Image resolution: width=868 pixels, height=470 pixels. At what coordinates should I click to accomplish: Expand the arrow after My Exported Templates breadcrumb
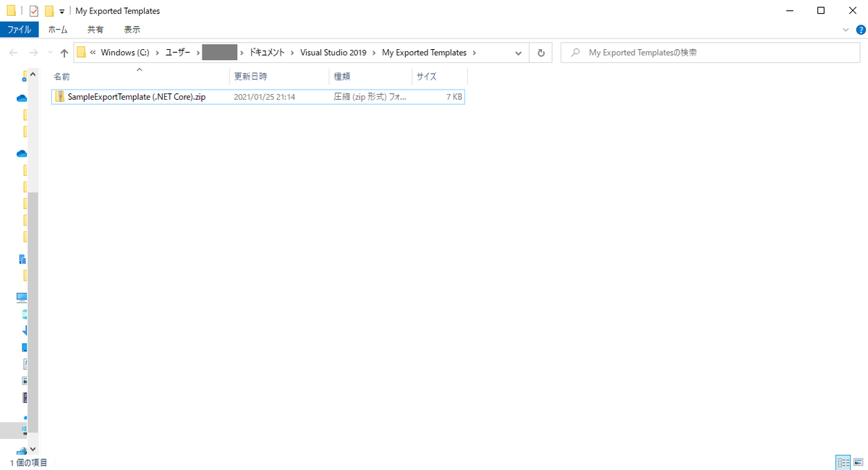[475, 53]
